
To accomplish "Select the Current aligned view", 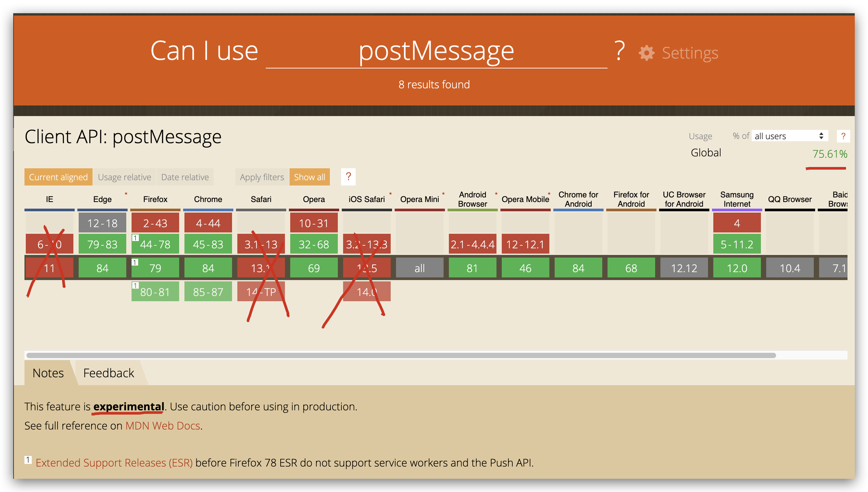I will (x=58, y=177).
